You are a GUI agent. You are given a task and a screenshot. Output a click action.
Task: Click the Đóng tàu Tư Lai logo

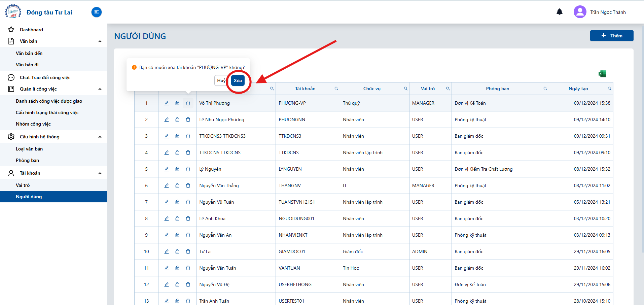[x=13, y=12]
